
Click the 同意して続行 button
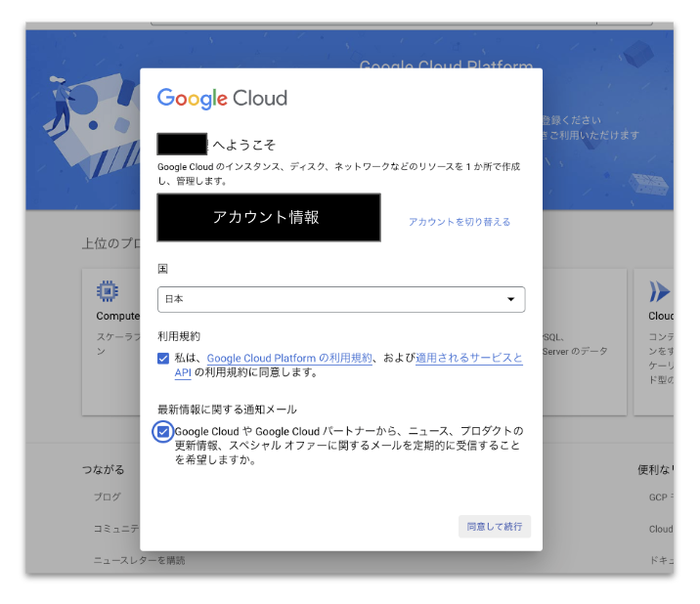point(494,527)
